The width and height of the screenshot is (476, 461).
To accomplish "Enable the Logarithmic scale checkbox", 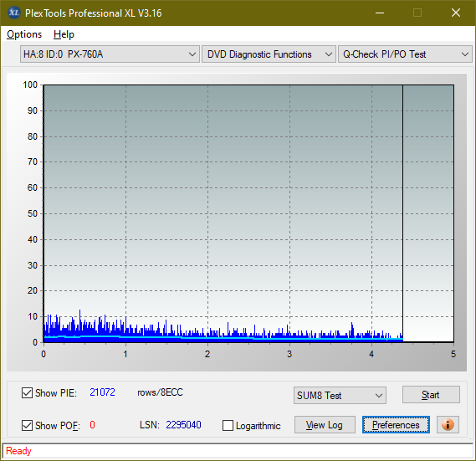I will [228, 425].
